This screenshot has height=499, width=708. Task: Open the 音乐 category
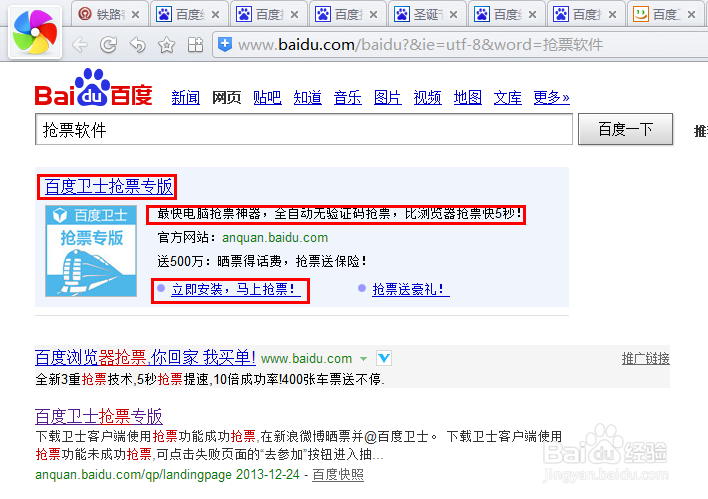point(348,98)
